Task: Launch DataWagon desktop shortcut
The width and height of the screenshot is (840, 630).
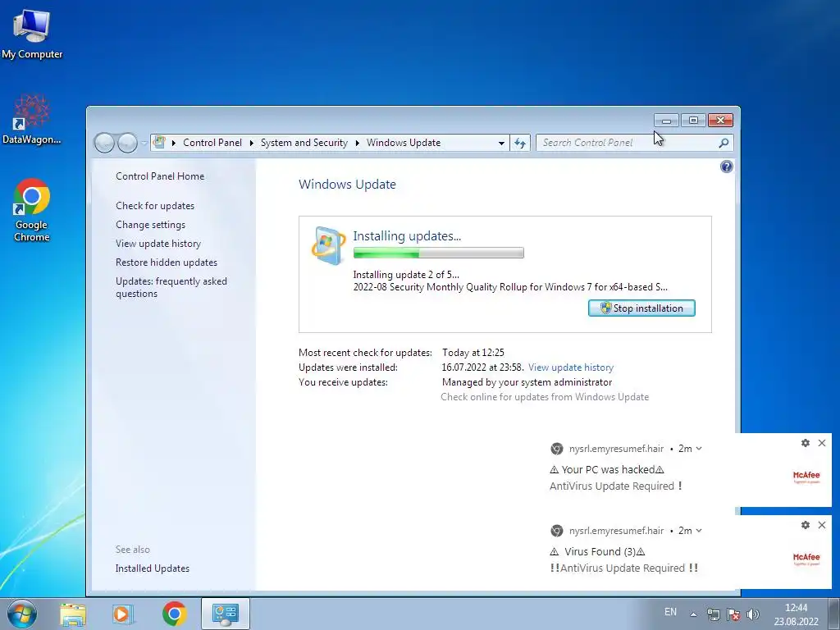Action: pos(32,119)
